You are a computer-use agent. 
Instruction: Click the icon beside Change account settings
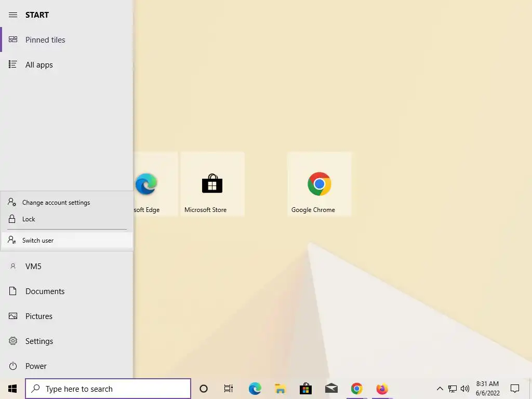pos(12,202)
